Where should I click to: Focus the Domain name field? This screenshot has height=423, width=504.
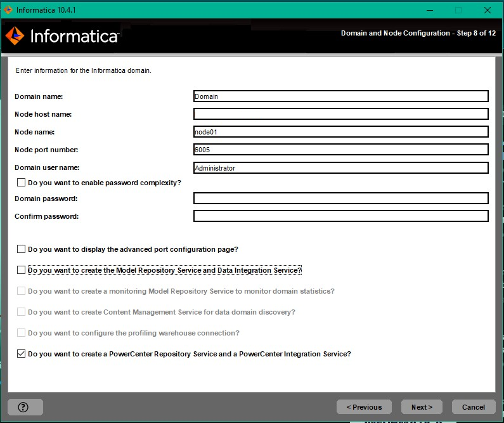click(x=340, y=96)
